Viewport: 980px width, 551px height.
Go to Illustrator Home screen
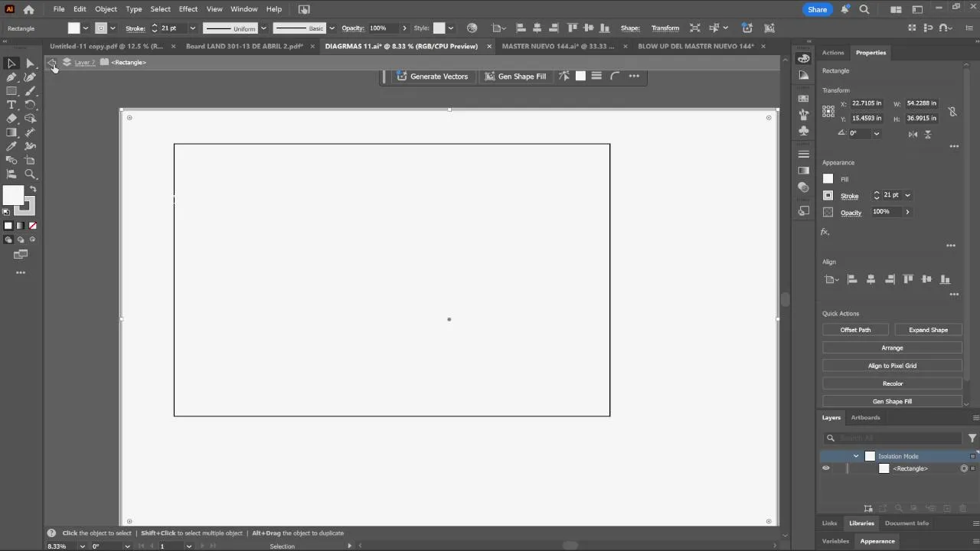click(28, 9)
